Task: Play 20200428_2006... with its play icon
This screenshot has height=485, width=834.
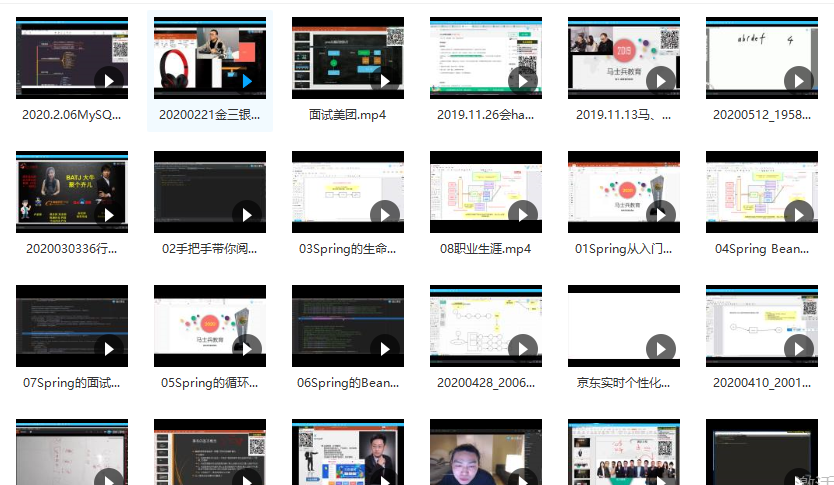Action: [x=523, y=349]
